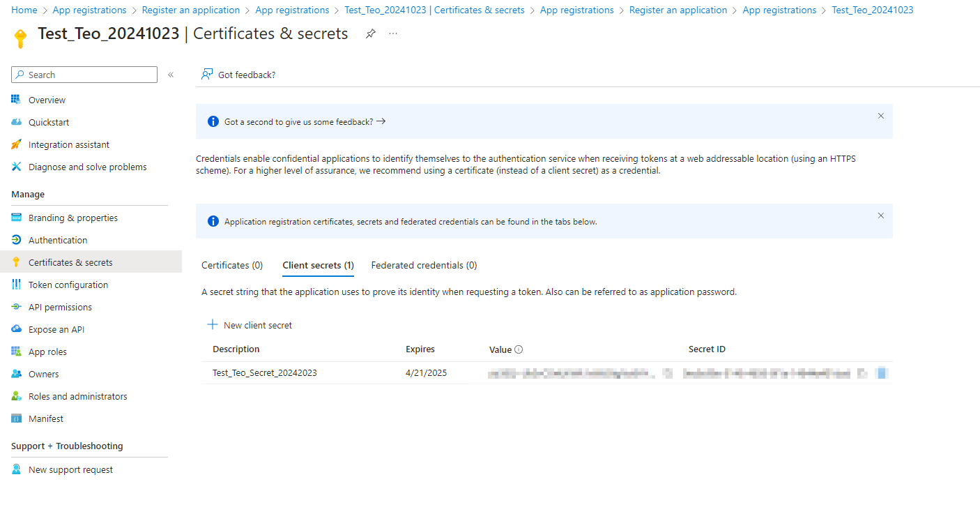980x514 pixels.
Task: Click the Value column info icon
Action: [x=519, y=349]
